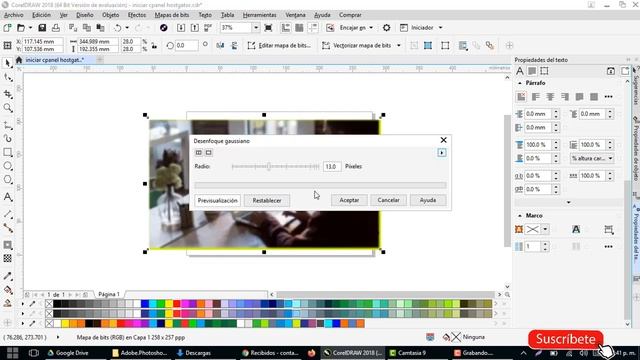
Task: Click the Print icon
Action: (x=56, y=28)
